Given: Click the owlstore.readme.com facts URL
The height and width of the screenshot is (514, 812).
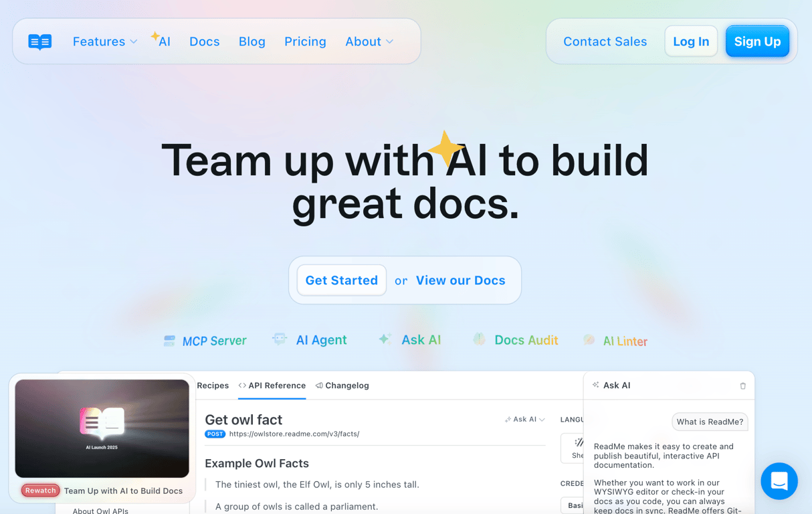Looking at the screenshot, I should tap(294, 434).
